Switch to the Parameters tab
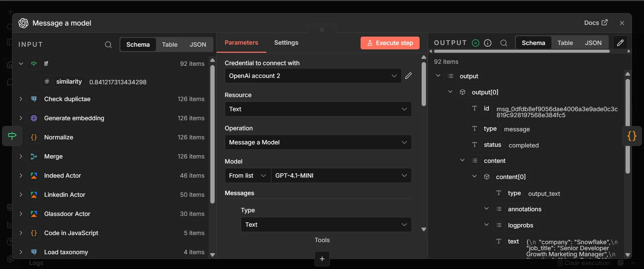The image size is (644, 269). (241, 43)
